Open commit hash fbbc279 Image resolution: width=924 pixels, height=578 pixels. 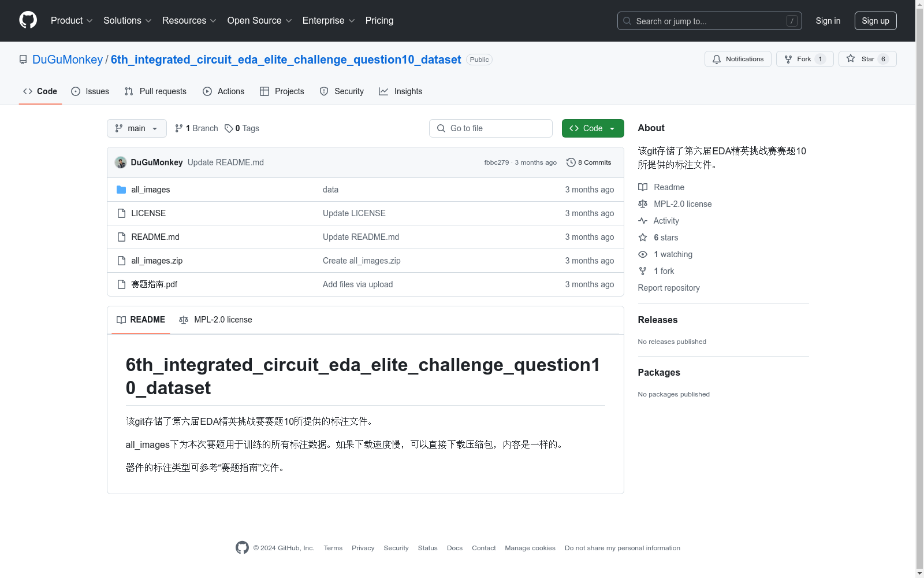pyautogui.click(x=497, y=162)
